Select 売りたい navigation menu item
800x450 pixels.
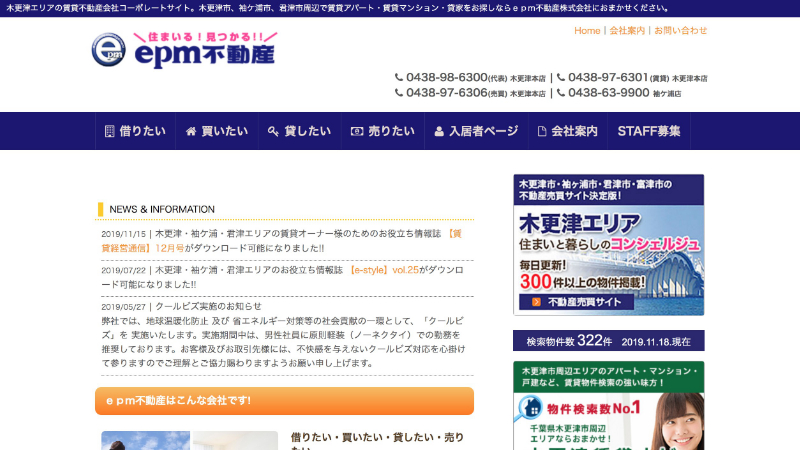[383, 131]
